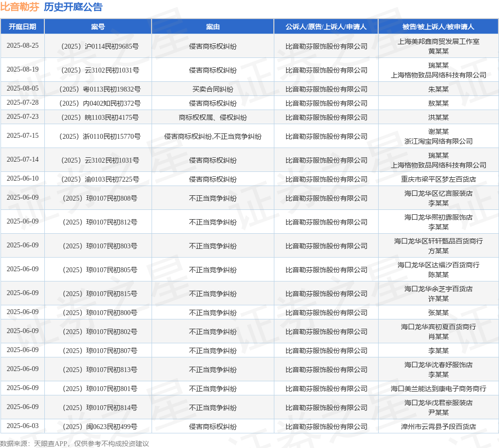Viewport: 499px width, 448px height.
Task: Click case number 琼0107民初814号
Action: [x=100, y=408]
